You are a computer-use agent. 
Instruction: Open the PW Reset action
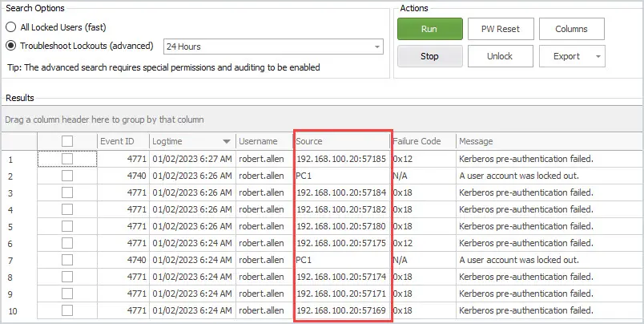coord(501,29)
